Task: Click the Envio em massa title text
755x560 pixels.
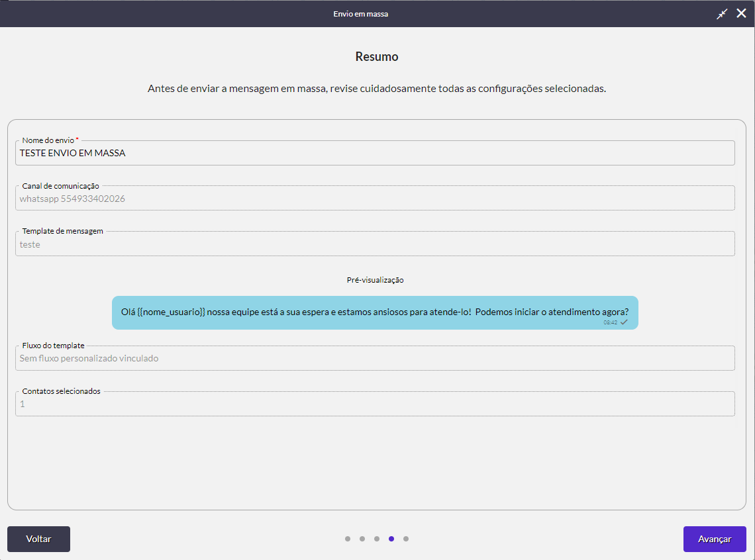Action: (361, 14)
